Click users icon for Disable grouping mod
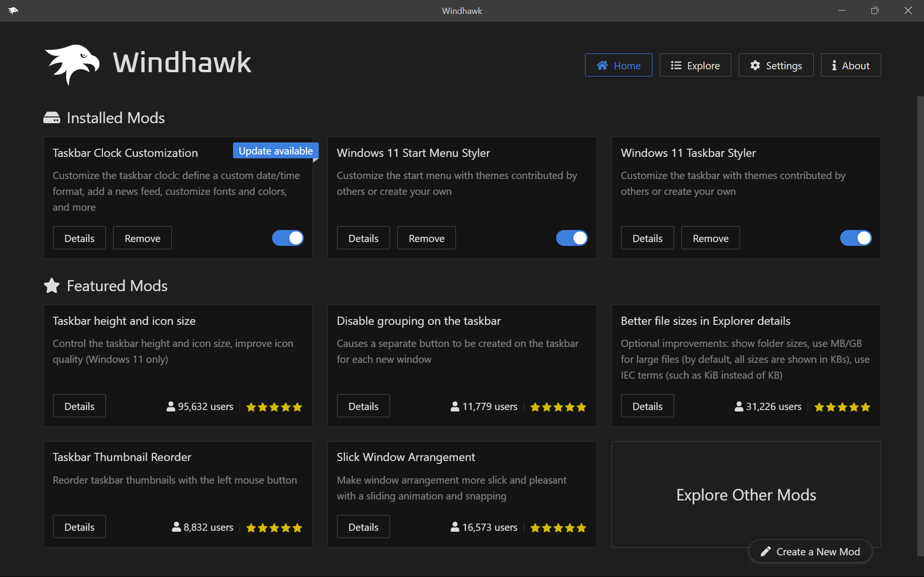The image size is (924, 577). point(455,407)
